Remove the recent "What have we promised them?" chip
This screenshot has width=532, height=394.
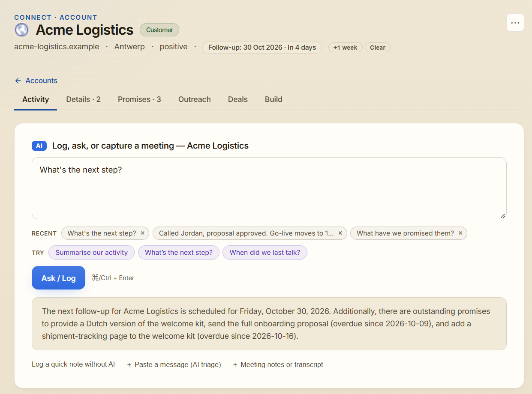(x=460, y=233)
